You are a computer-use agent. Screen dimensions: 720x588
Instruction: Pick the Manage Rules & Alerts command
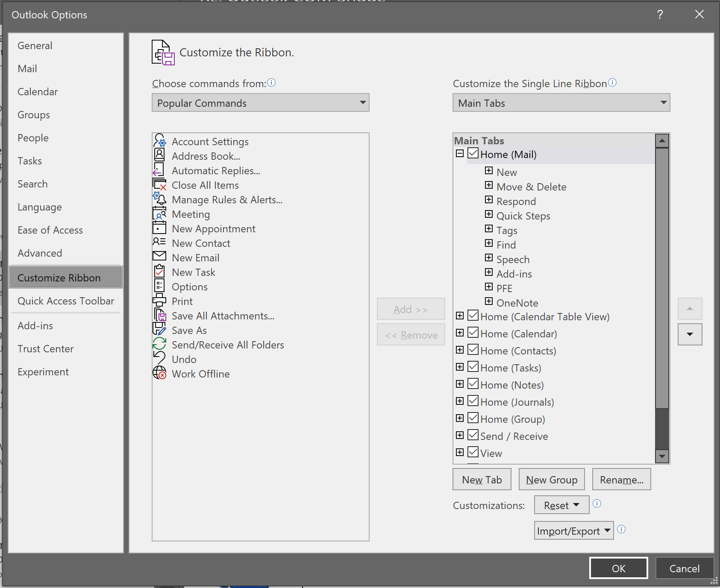tap(226, 199)
